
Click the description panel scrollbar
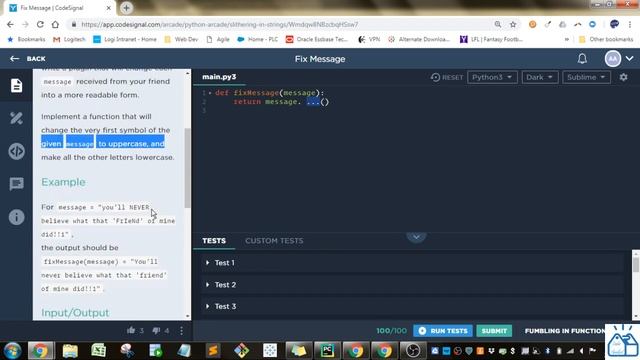point(188,167)
